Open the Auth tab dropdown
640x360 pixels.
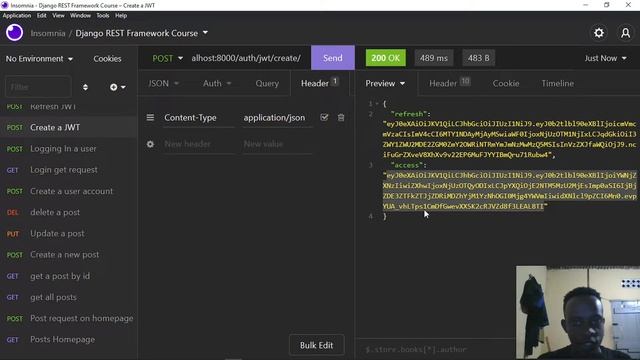tap(217, 83)
